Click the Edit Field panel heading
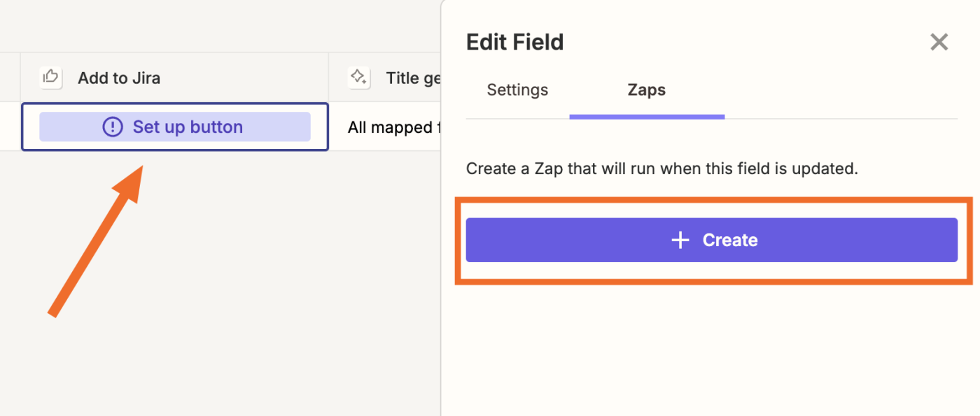This screenshot has width=980, height=416. click(x=514, y=42)
